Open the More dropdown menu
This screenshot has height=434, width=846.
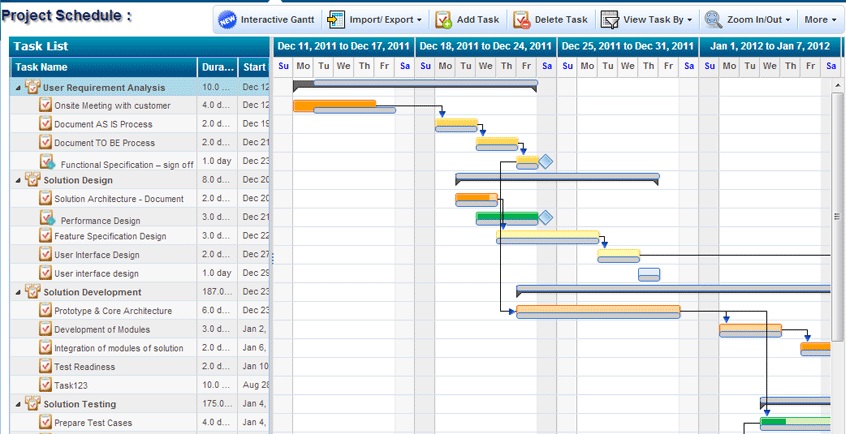[819, 20]
